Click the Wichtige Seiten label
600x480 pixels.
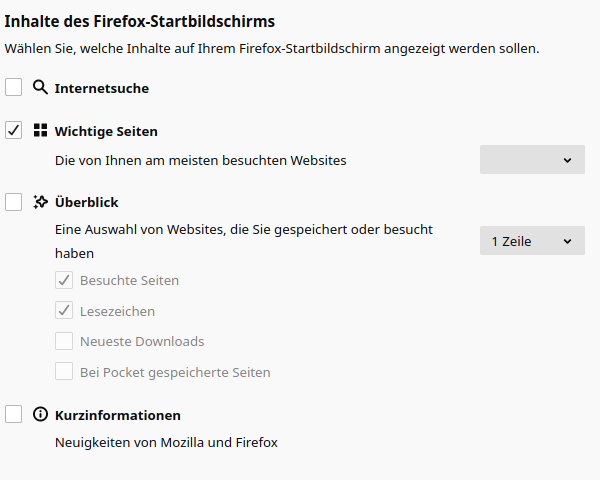click(106, 131)
